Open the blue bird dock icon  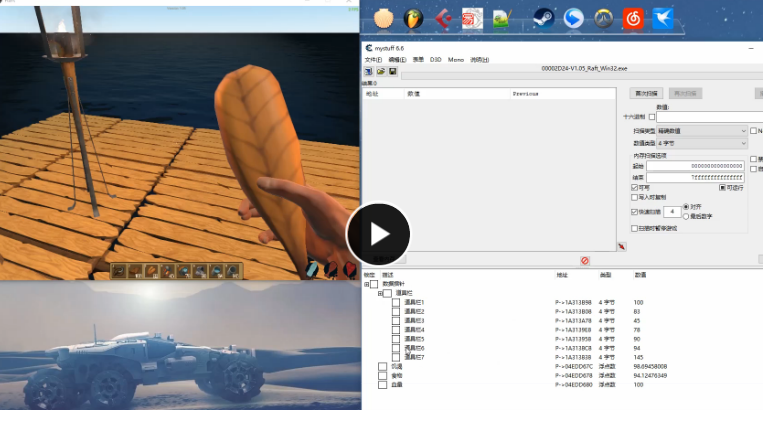(x=663, y=19)
